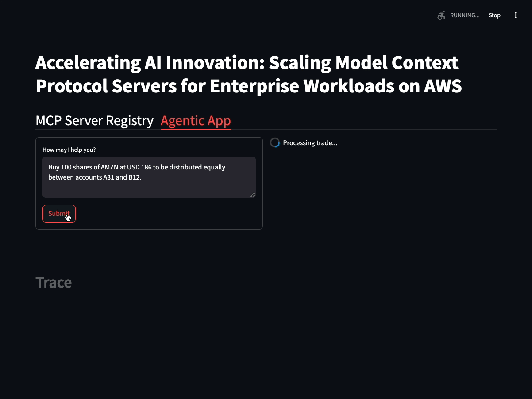Stop the running script
532x399 pixels.
[494, 15]
